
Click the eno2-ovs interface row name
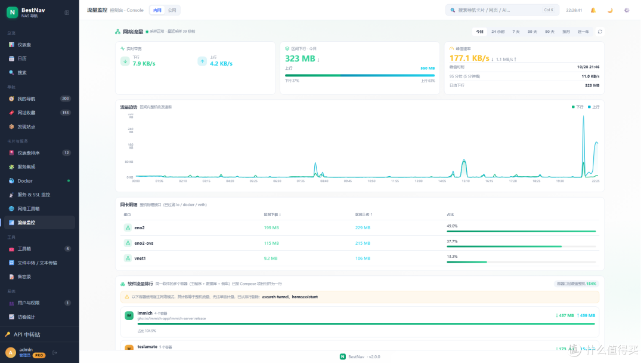pyautogui.click(x=144, y=244)
